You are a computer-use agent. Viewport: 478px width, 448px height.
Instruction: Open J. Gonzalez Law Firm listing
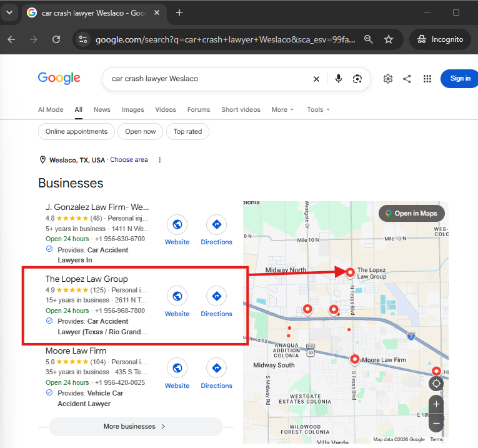[97, 207]
